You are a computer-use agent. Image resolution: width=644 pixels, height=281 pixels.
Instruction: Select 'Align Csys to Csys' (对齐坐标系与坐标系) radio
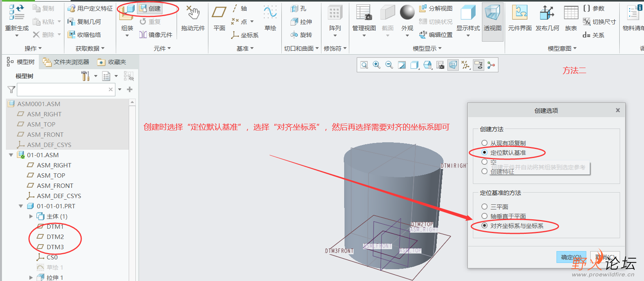click(484, 226)
